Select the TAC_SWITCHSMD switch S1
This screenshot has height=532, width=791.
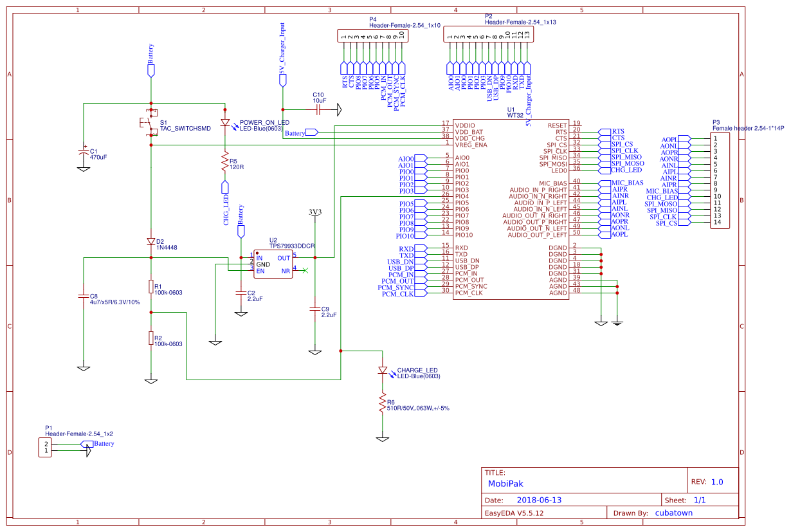(x=150, y=122)
